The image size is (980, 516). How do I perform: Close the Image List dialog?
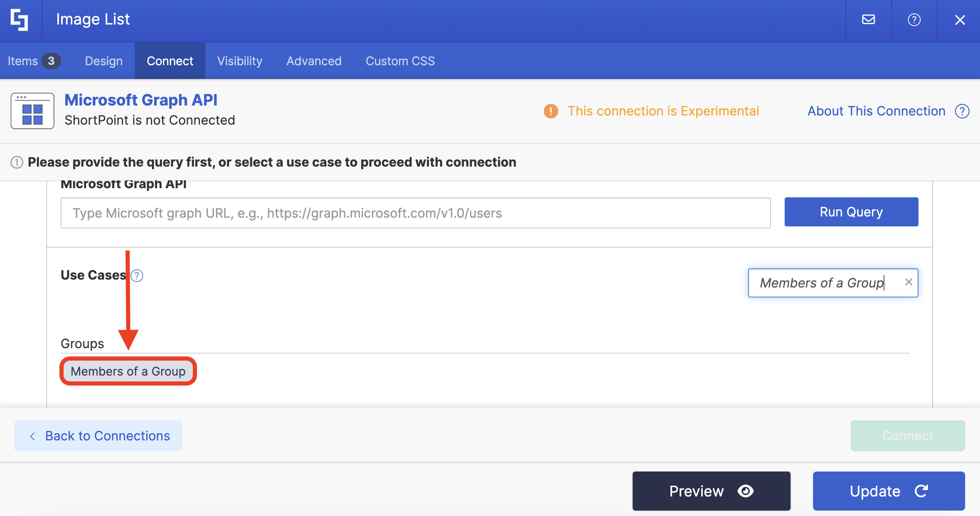(x=960, y=20)
